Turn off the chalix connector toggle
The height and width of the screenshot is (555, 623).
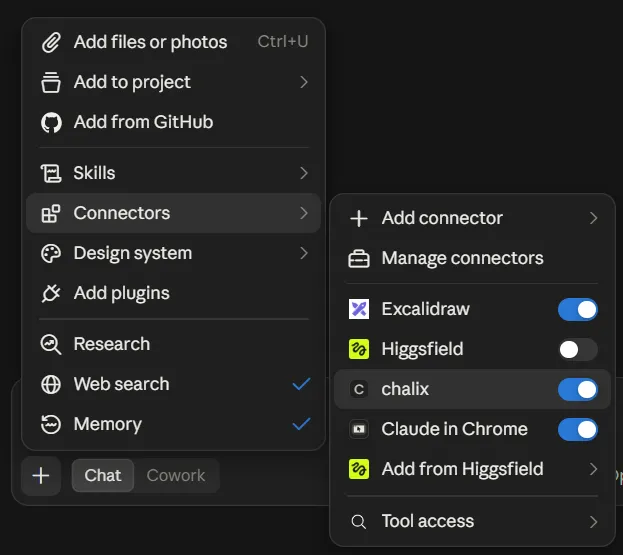(x=578, y=389)
